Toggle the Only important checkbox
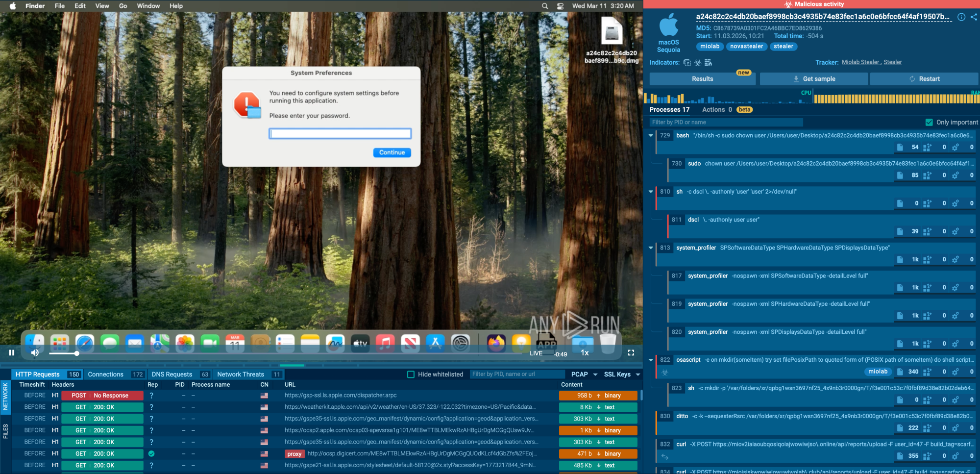Screen dimensions: 980x474 click(929, 123)
